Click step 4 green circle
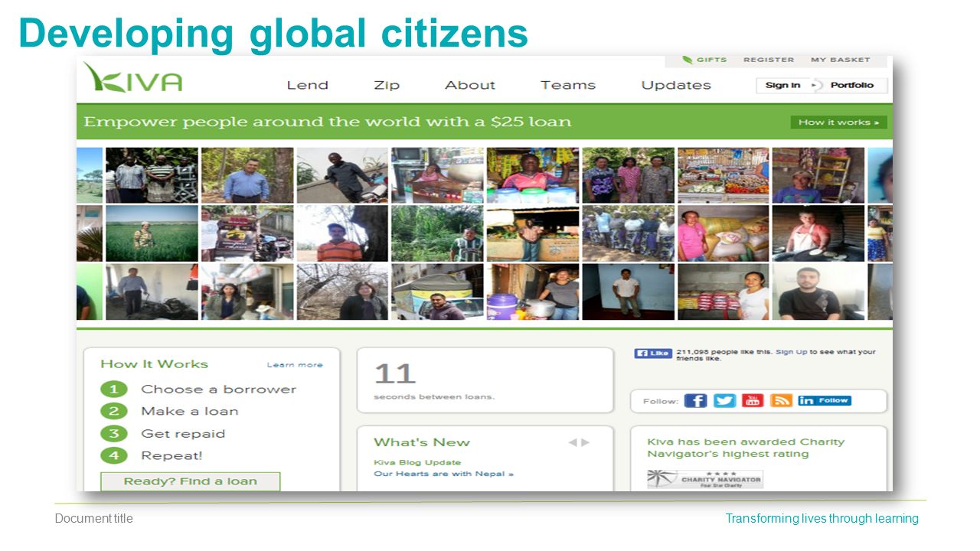Viewport: 980px width, 551px height. (113, 455)
